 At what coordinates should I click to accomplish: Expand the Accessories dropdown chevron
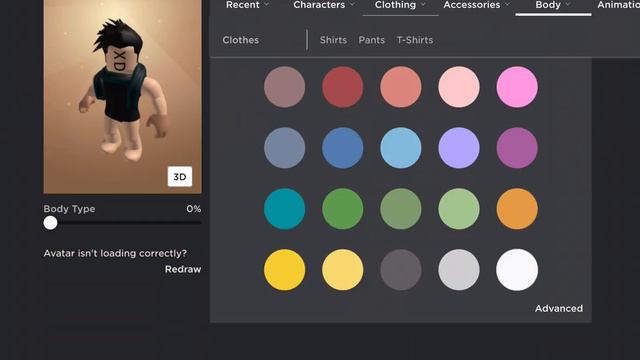[507, 4]
